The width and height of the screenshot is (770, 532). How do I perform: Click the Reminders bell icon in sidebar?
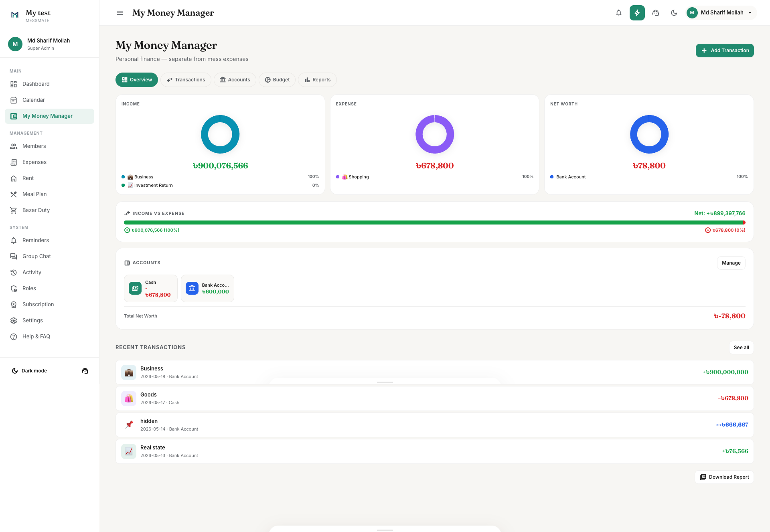pyautogui.click(x=14, y=241)
